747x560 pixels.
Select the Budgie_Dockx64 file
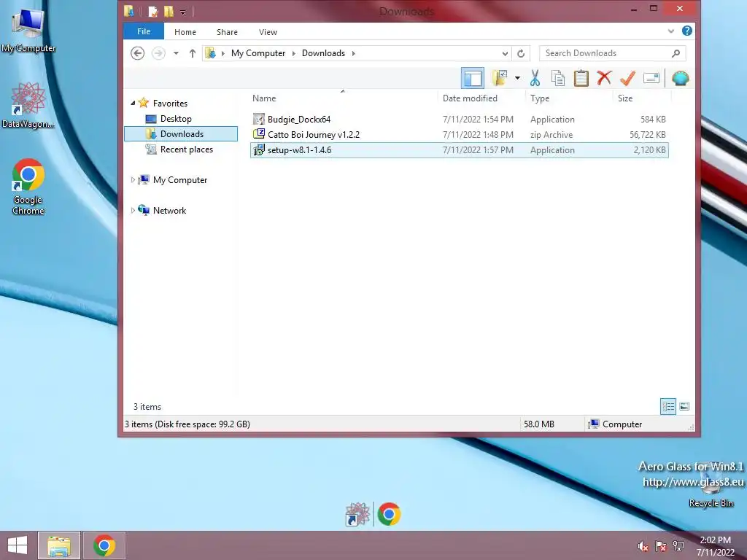460,119
